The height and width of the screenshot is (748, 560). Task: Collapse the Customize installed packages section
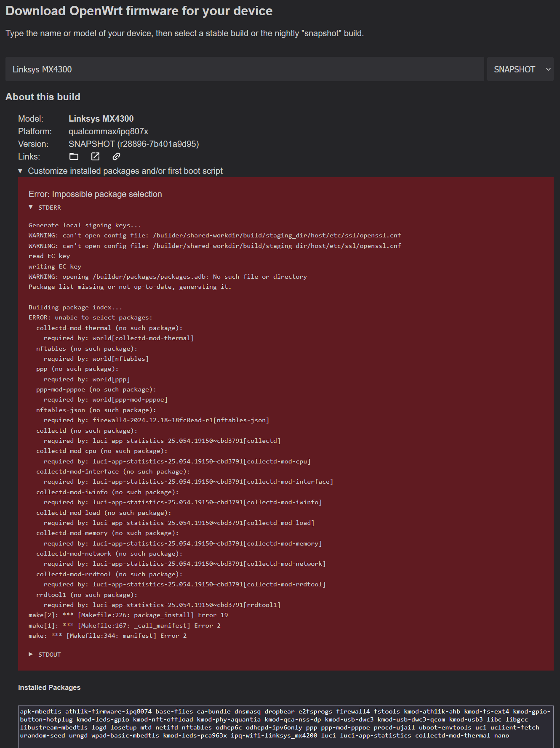click(x=120, y=171)
